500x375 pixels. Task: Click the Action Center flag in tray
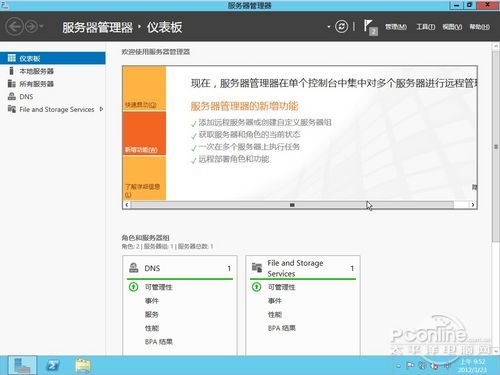[410, 366]
